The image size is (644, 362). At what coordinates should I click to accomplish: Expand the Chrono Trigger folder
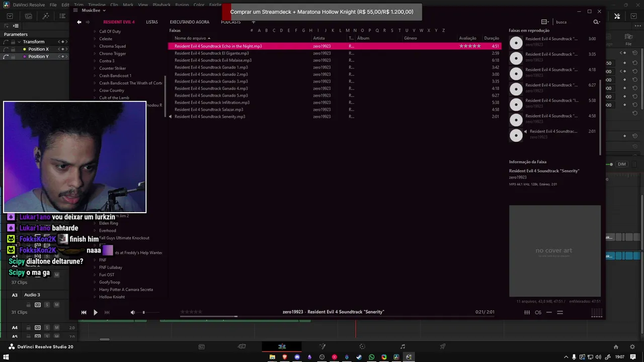[x=95, y=54]
